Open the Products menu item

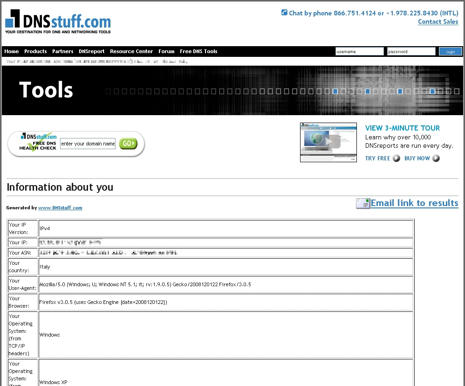click(35, 51)
